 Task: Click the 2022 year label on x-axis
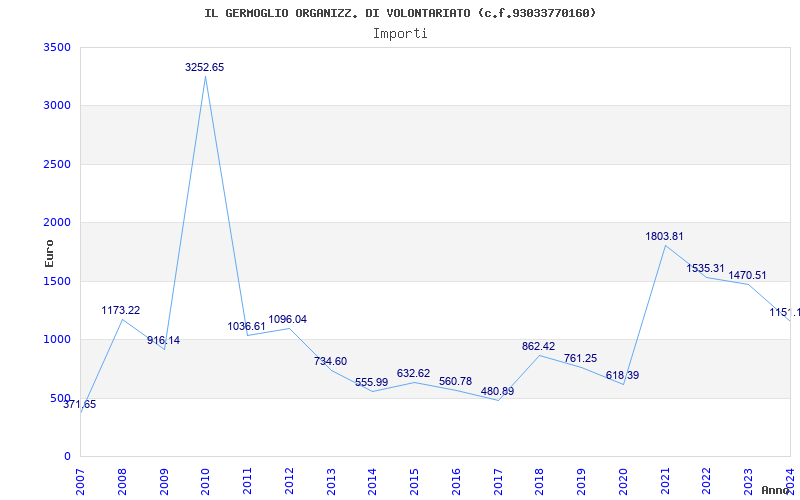point(707,482)
